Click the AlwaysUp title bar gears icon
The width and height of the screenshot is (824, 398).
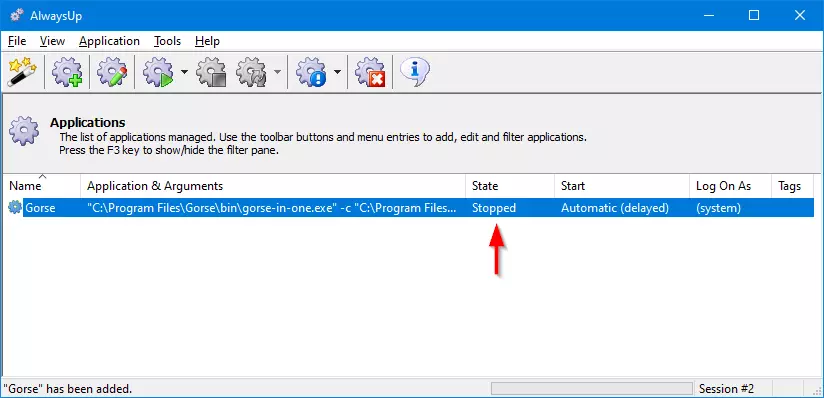point(17,15)
